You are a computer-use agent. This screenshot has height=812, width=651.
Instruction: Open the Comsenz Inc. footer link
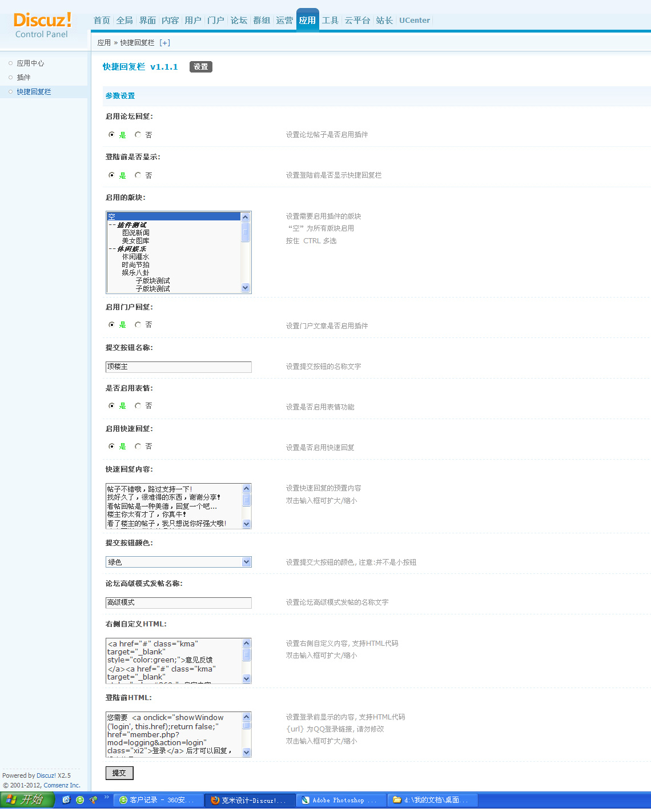[x=62, y=785]
